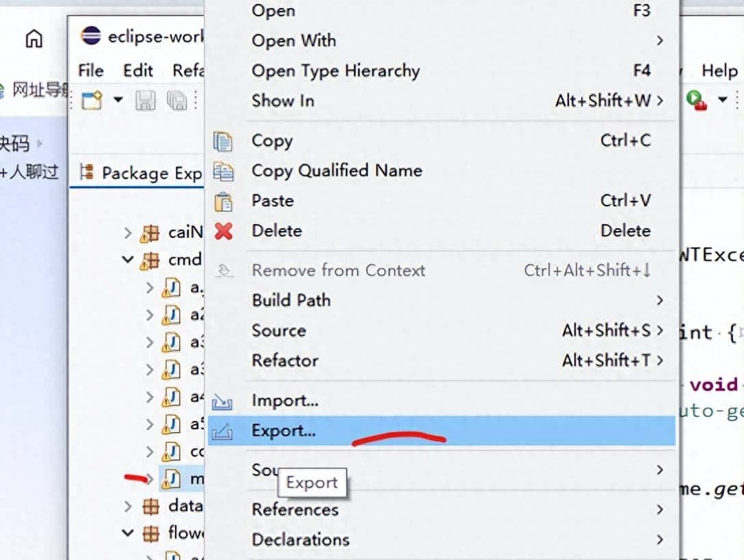Viewport: 744px width, 560px height.
Task: Expand the a5 Java file node
Action: [150, 424]
